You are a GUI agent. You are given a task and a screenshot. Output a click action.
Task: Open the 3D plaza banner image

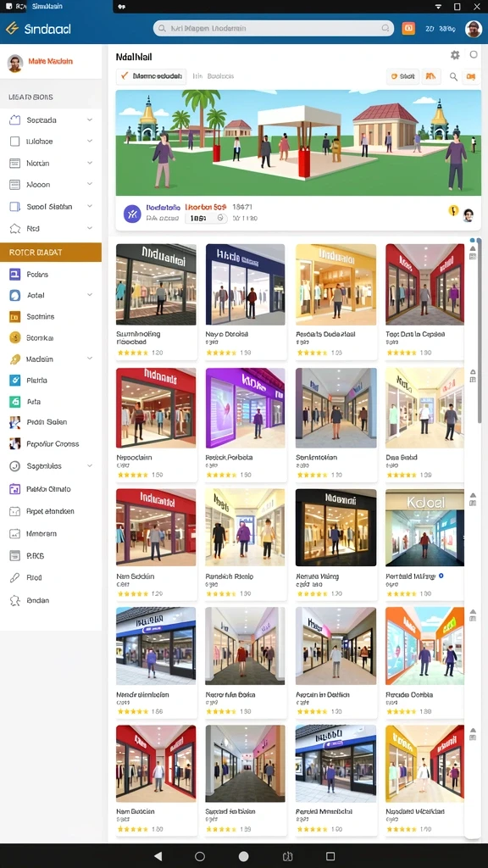coord(298,142)
